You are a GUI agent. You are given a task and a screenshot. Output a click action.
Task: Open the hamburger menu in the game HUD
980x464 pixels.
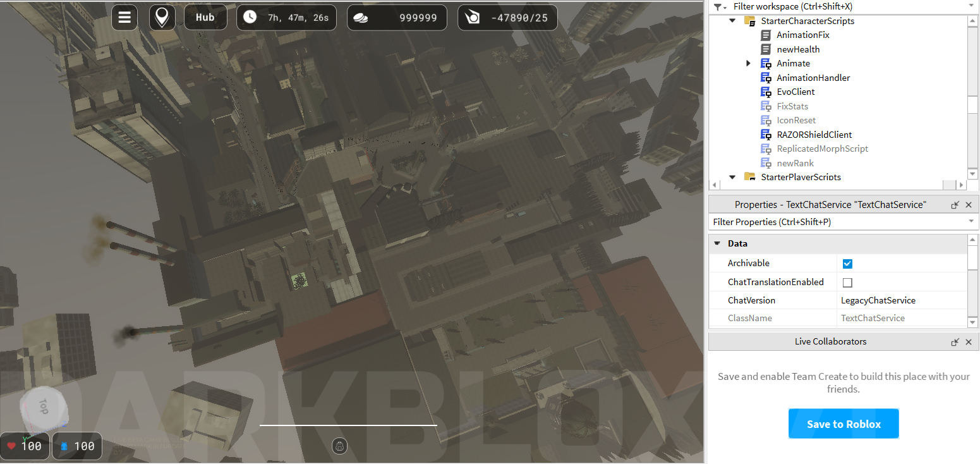tap(124, 18)
